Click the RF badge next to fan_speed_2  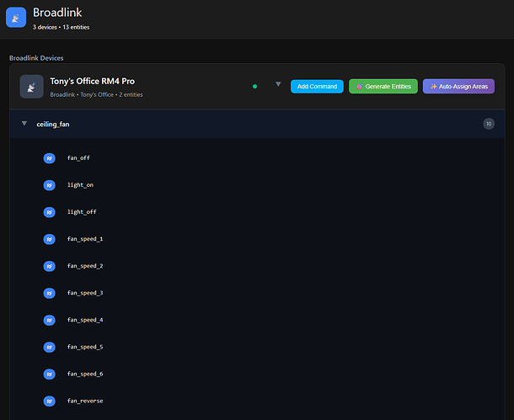(49, 267)
